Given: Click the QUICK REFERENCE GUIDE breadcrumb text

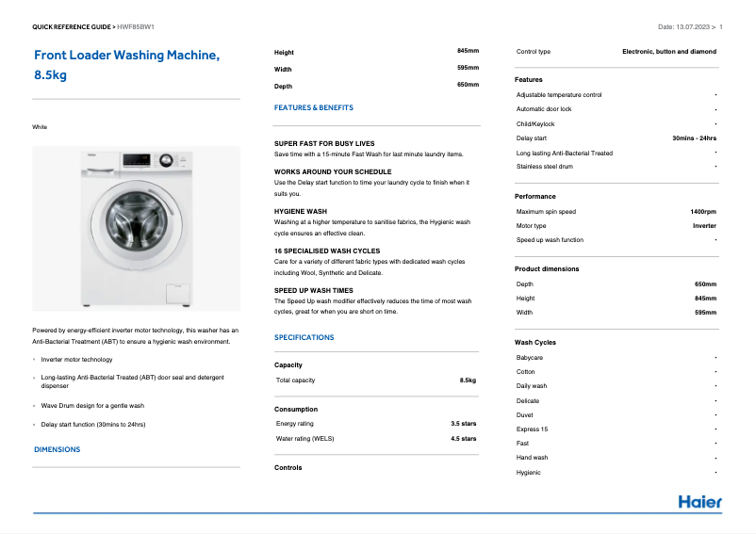Looking at the screenshot, I should click(73, 27).
